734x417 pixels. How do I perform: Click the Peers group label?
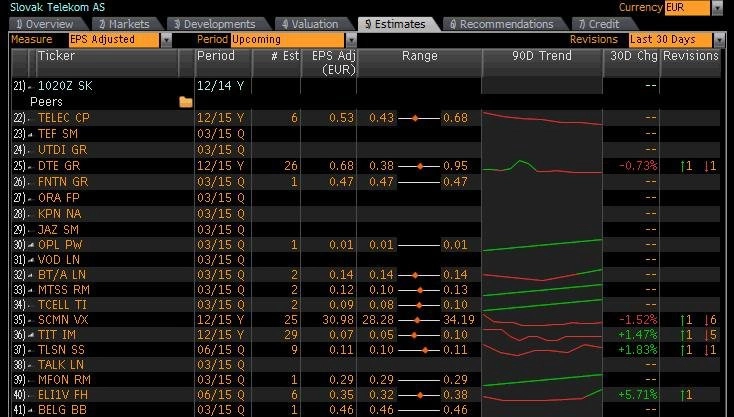[46, 102]
